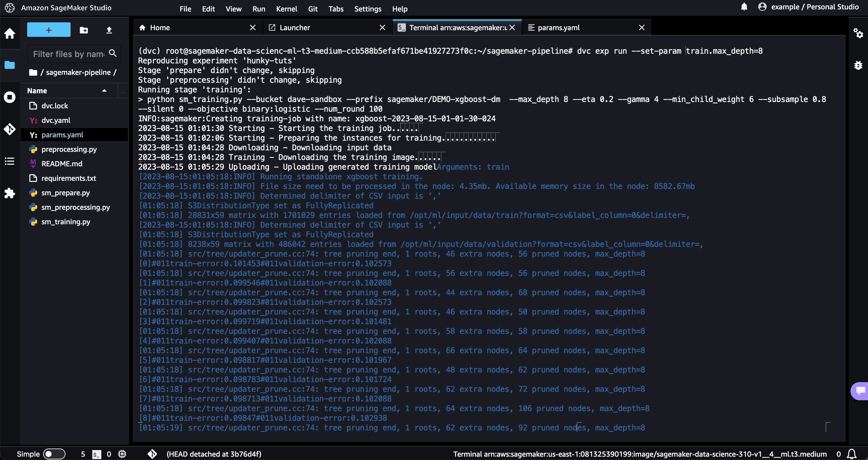Open the Kernel menu

click(287, 9)
